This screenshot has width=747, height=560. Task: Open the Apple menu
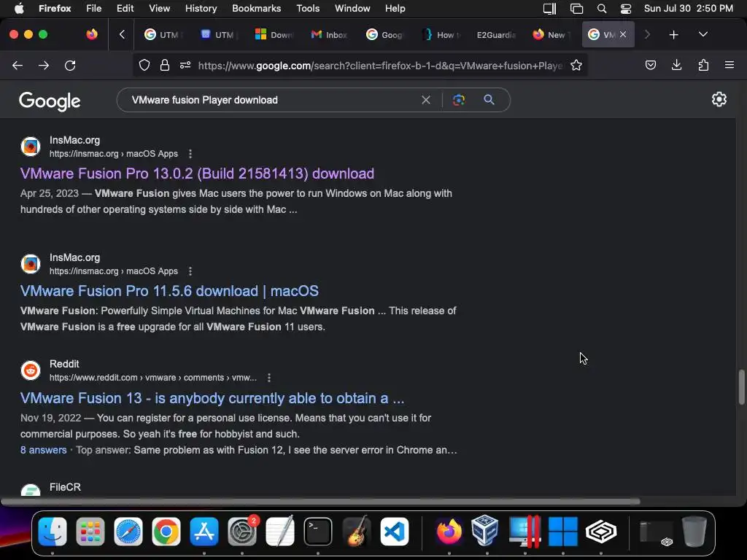pos(19,8)
